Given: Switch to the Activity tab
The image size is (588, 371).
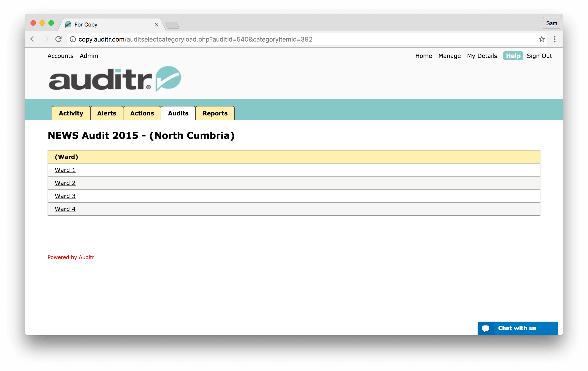Looking at the screenshot, I should 71,113.
